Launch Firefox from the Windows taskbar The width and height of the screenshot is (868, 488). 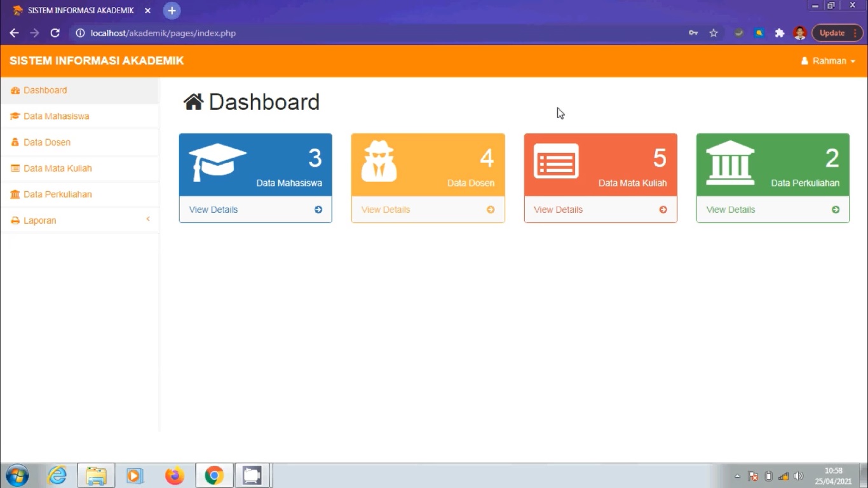174,475
